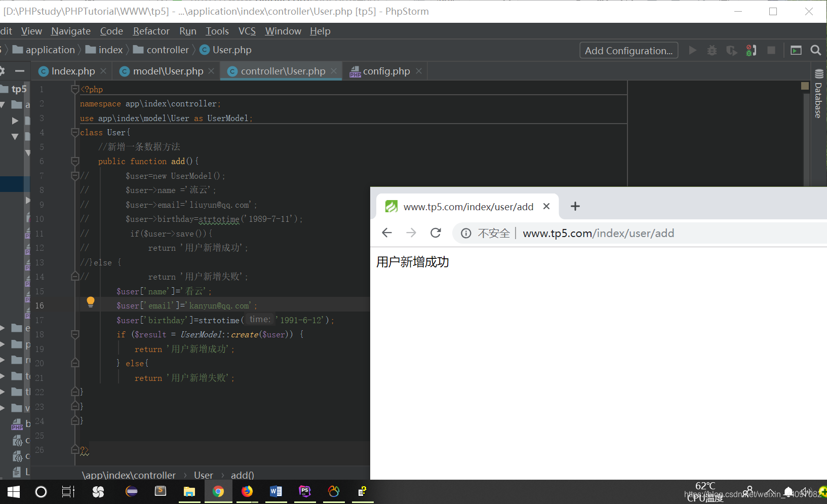The image size is (827, 504).
Task: Click the browser forward arrow
Action: (411, 232)
